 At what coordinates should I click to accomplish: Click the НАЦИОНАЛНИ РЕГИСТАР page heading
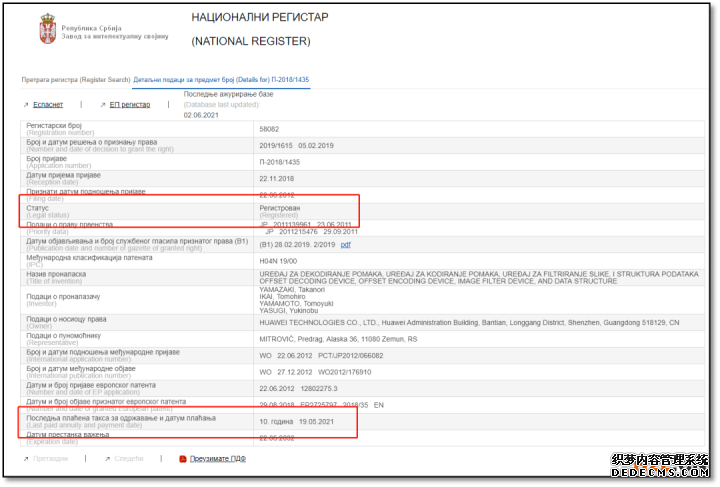(x=259, y=18)
